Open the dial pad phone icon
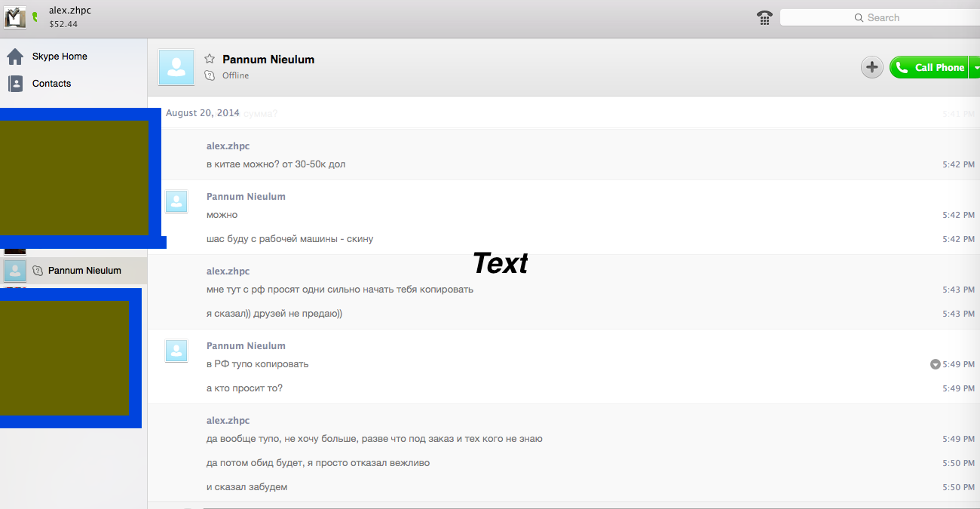Screen dimensions: 980x509 764,17
